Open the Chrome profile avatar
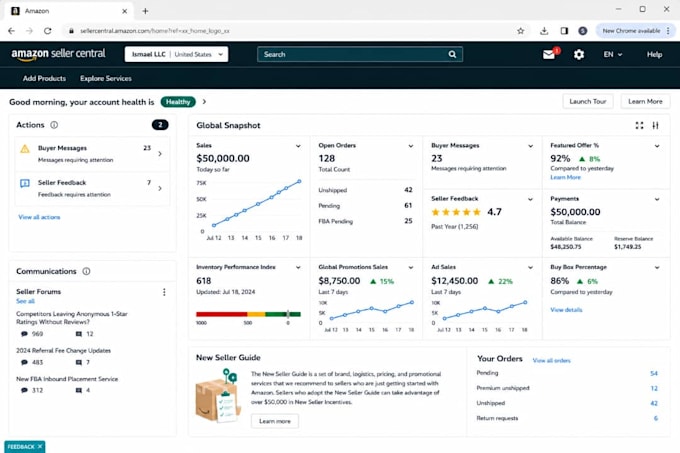 [x=583, y=31]
